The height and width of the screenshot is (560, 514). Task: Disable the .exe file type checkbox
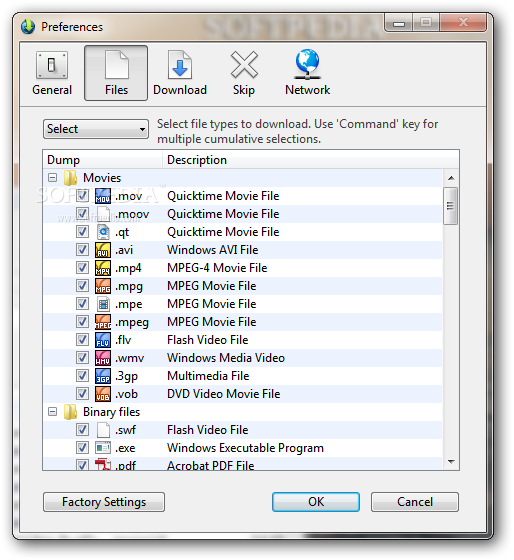point(82,448)
